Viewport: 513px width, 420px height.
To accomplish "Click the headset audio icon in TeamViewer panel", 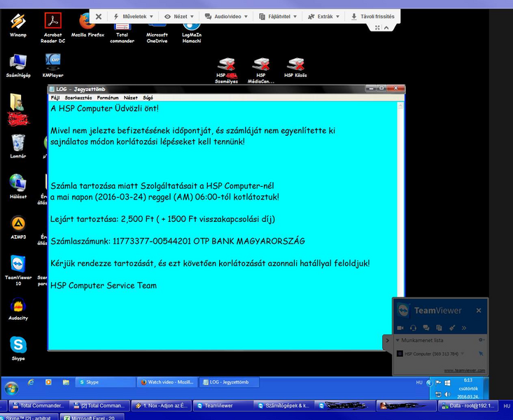I will (x=413, y=328).
